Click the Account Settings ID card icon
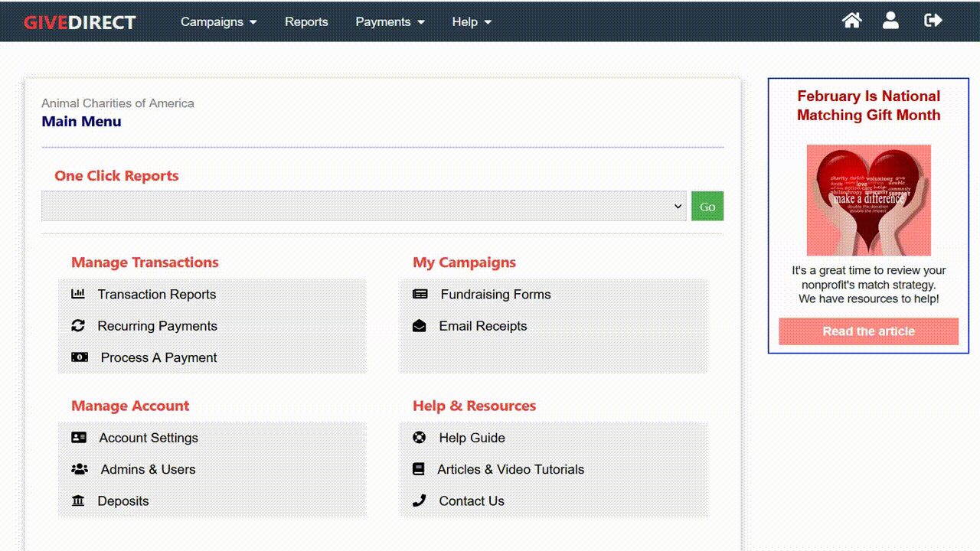The height and width of the screenshot is (551, 980). tap(79, 438)
